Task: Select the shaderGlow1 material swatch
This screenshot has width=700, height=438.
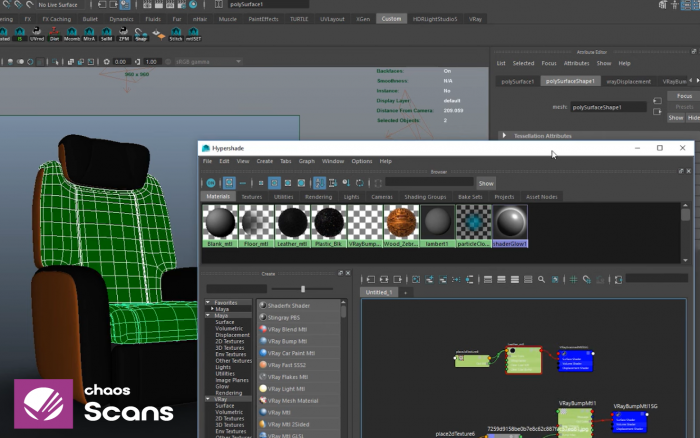Action: [510, 226]
